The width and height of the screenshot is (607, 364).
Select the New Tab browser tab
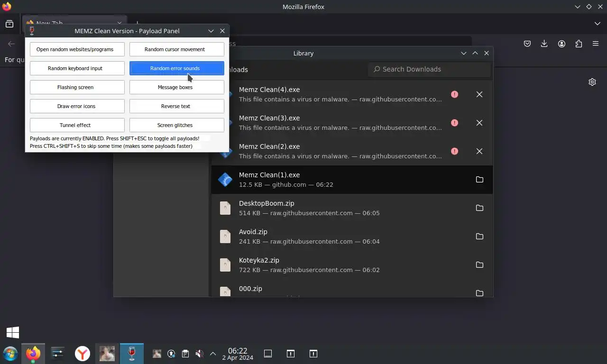pos(74,23)
